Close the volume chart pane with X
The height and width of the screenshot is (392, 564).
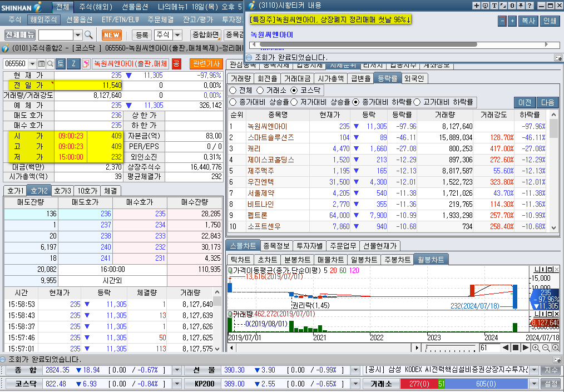pyautogui.click(x=556, y=314)
